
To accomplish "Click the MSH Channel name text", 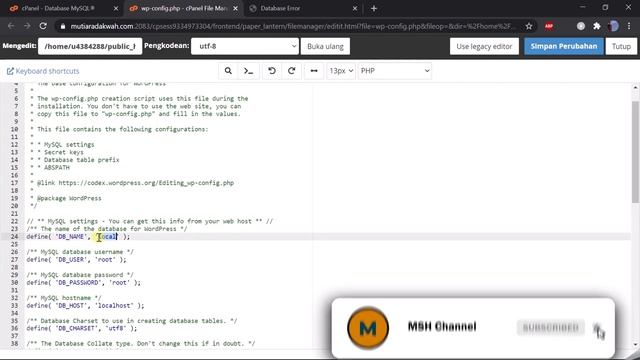I will pos(442,327).
